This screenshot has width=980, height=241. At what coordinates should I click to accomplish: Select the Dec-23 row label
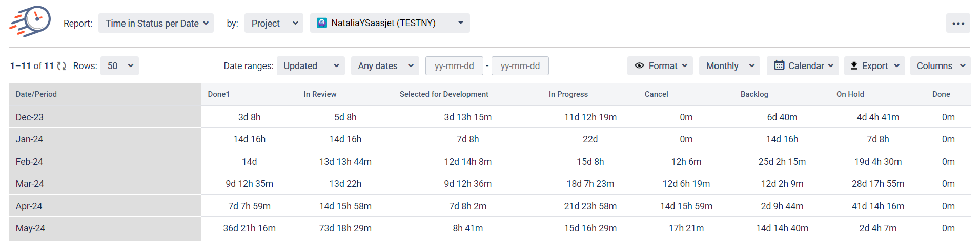coord(30,117)
